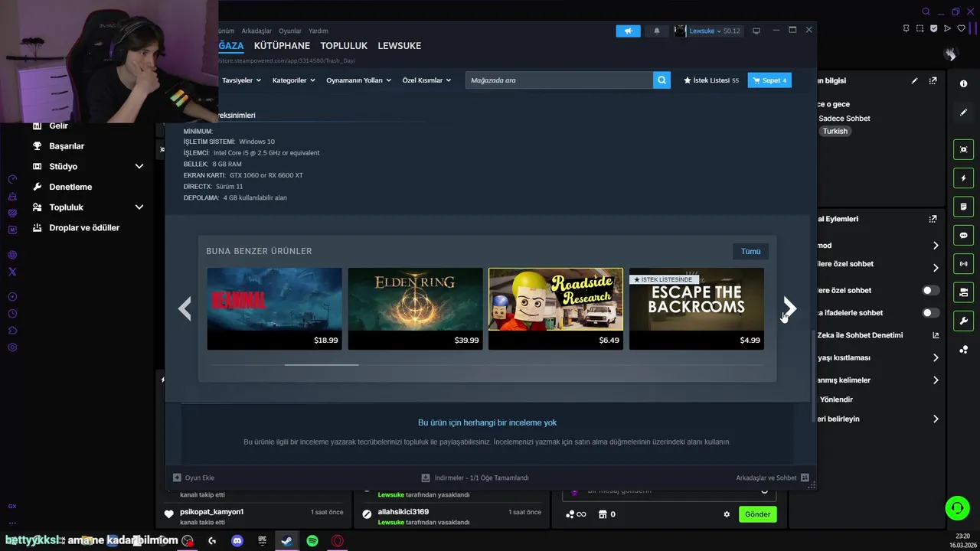Click the wrench icon in Twitch right toolbar

tap(963, 321)
